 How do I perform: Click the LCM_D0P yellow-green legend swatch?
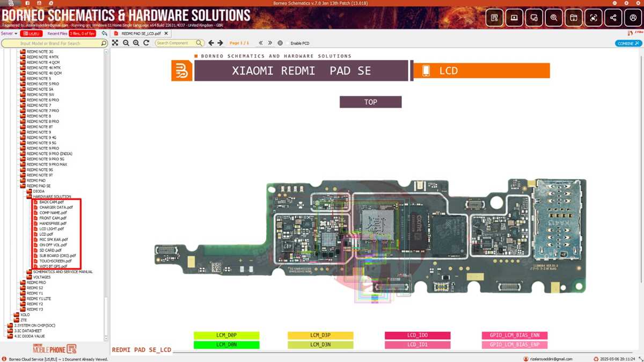tap(226, 335)
